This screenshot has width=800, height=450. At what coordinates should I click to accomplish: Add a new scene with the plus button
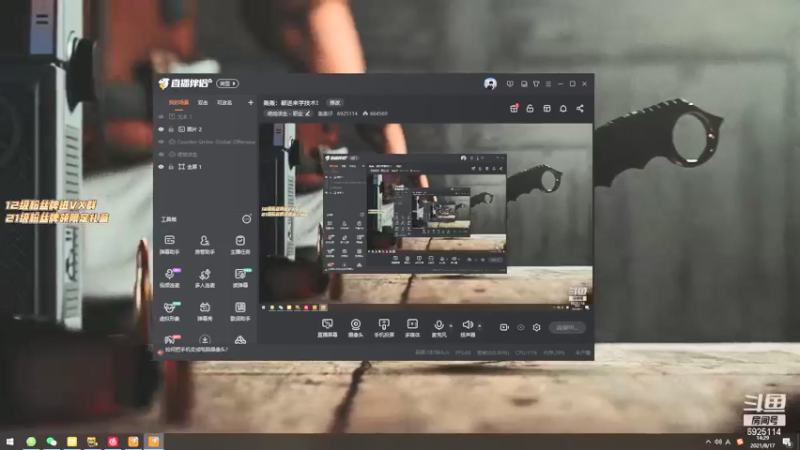[x=251, y=103]
